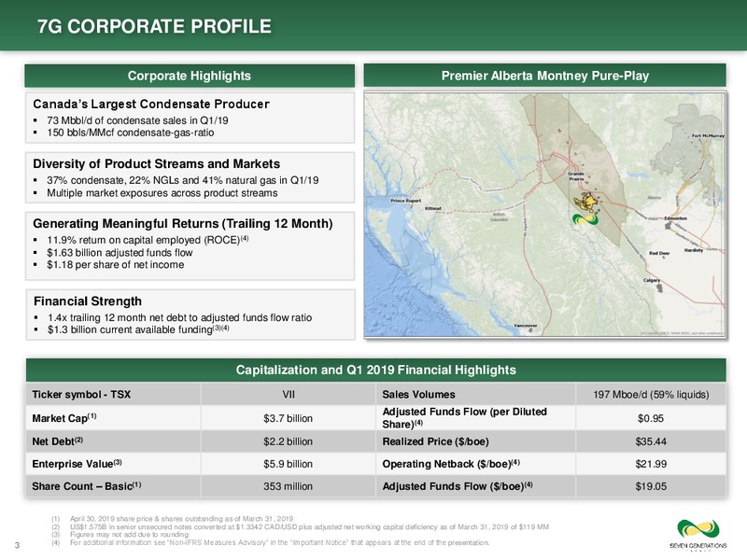Click '150 bbls/MMcf condensate-gas-ratio' bullet

pos(130,133)
